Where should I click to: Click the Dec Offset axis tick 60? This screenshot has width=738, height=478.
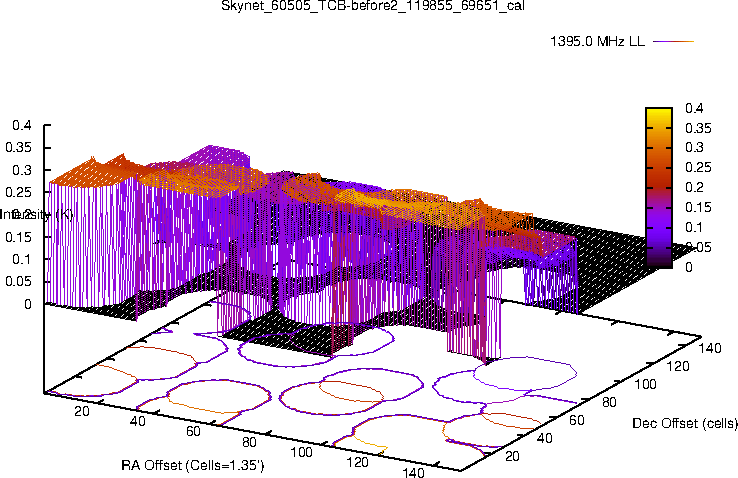(576, 421)
